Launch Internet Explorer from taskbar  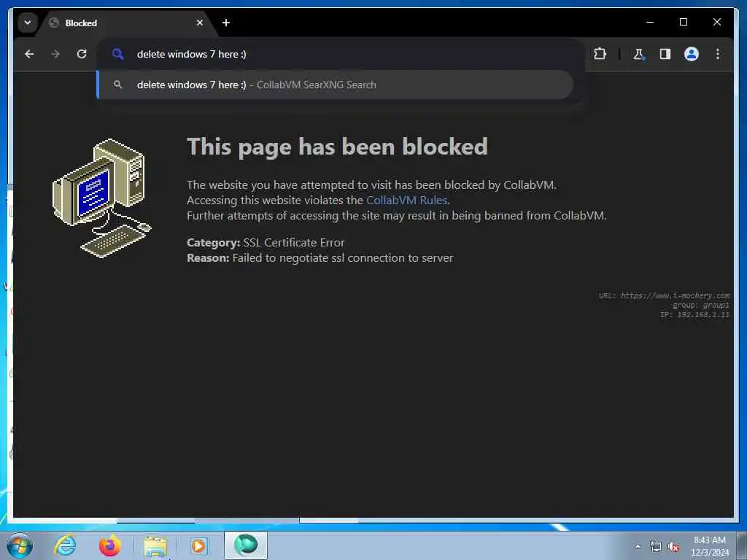tap(65, 545)
